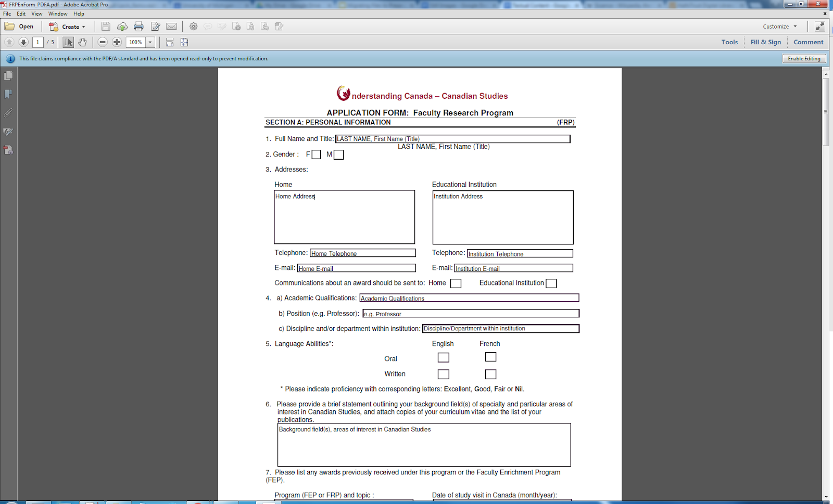833x504 pixels.
Task: Click the delete pages toolbar icon
Action: pyautogui.click(x=236, y=27)
